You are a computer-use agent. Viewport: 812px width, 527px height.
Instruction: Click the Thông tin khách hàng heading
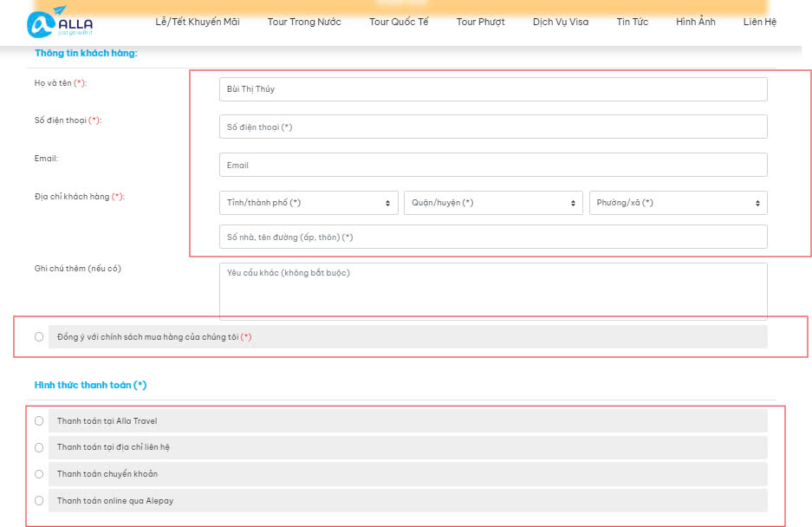point(86,53)
